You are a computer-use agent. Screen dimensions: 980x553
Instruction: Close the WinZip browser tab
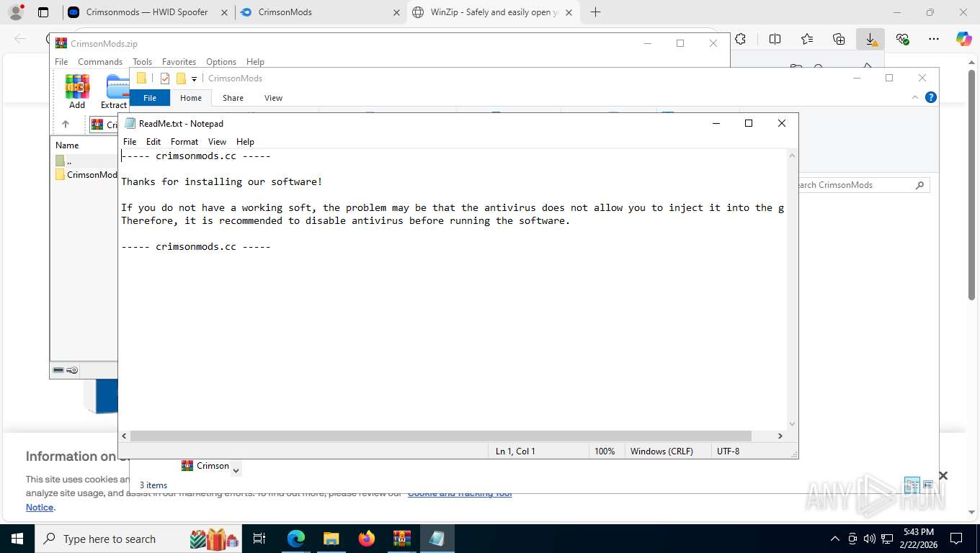coord(569,12)
